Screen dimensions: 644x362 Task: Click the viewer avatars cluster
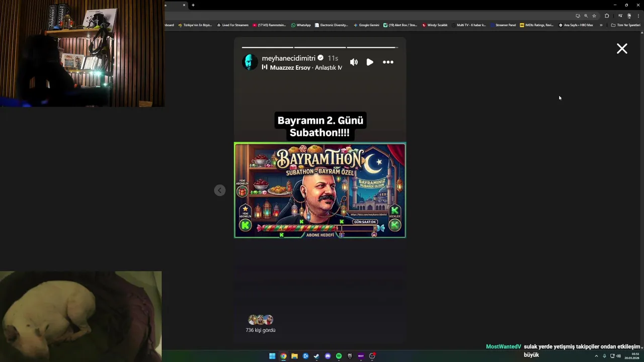pos(261,320)
